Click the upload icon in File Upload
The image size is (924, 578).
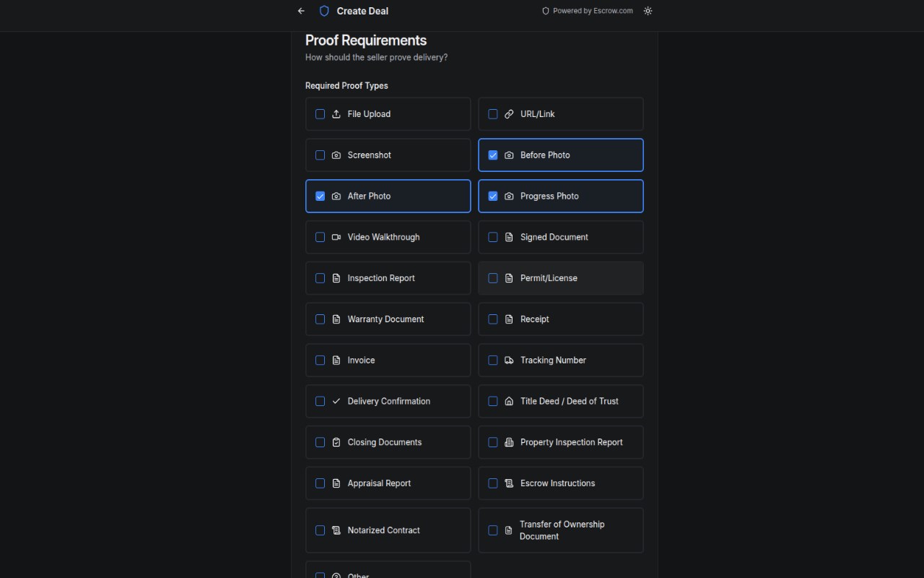pyautogui.click(x=336, y=114)
